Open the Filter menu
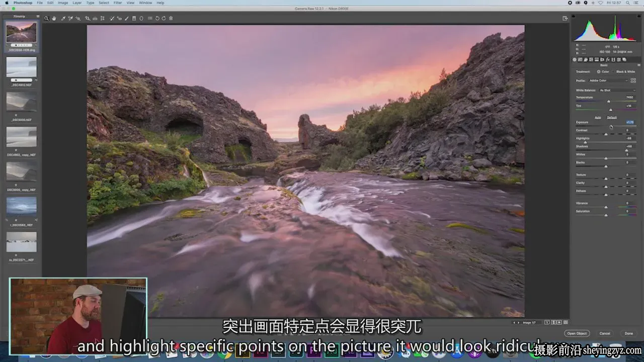 (x=117, y=3)
